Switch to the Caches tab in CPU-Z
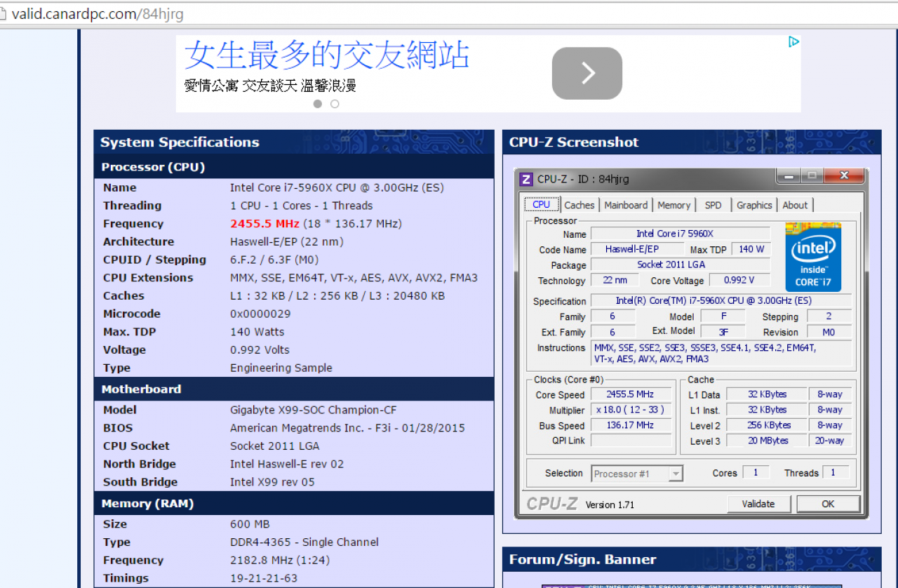This screenshot has height=588, width=898. (x=579, y=205)
